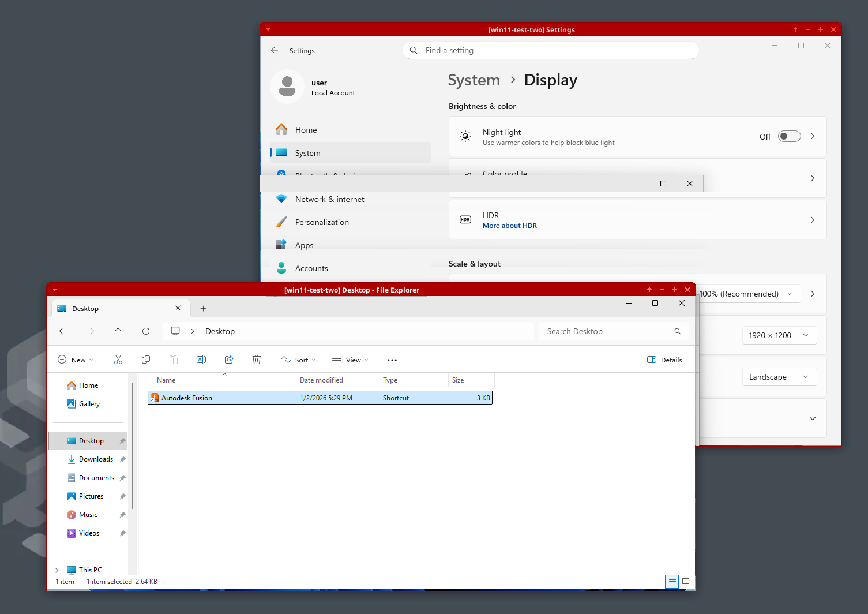Open the display resolution 1920 × 1200 dropdown
Image resolution: width=868 pixels, height=614 pixels.
(x=779, y=335)
